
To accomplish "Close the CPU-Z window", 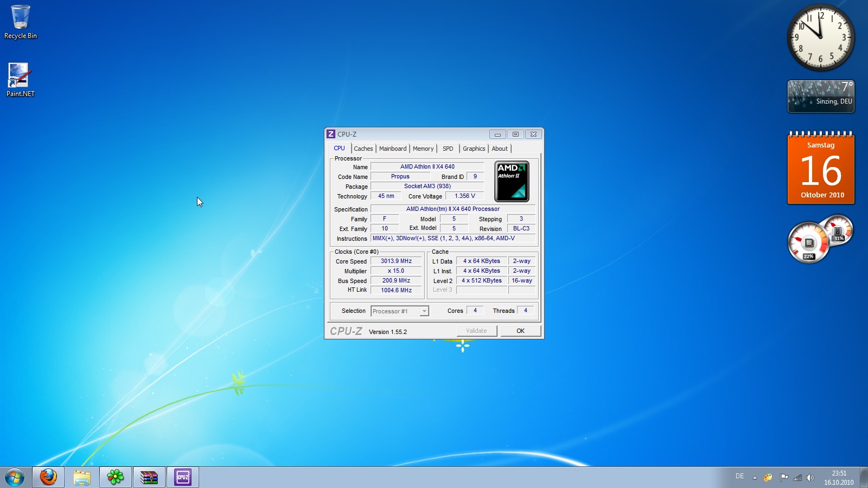I will pyautogui.click(x=533, y=134).
